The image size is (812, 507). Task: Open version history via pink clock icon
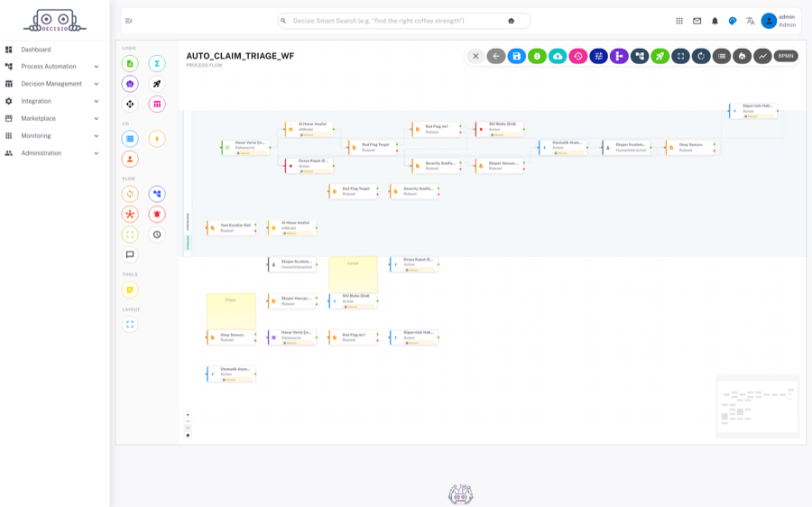[578, 56]
